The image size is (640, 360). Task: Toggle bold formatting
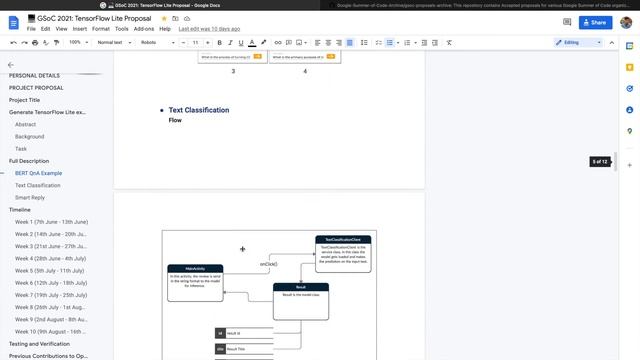click(x=220, y=42)
